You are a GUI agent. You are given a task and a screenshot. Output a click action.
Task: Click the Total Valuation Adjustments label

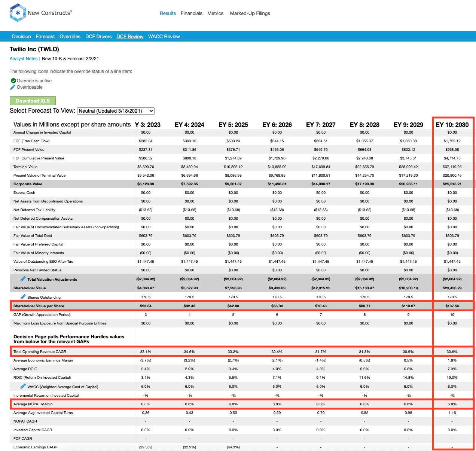click(52, 280)
